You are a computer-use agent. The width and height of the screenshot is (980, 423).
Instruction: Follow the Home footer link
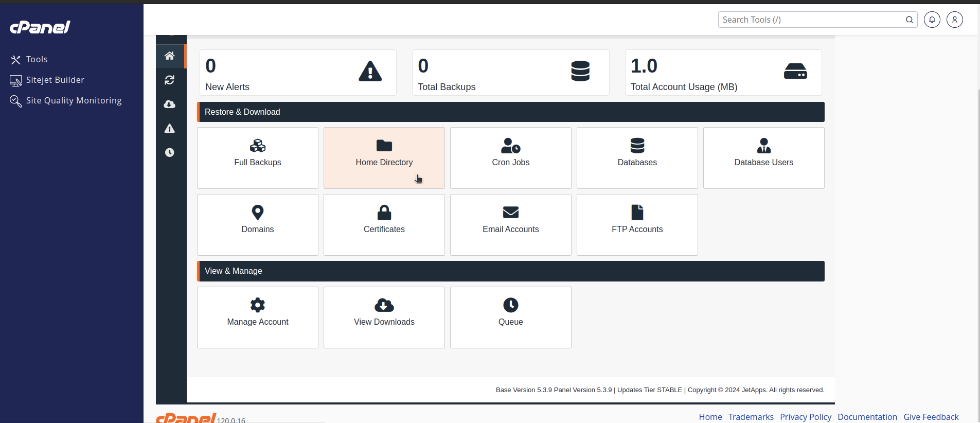710,417
